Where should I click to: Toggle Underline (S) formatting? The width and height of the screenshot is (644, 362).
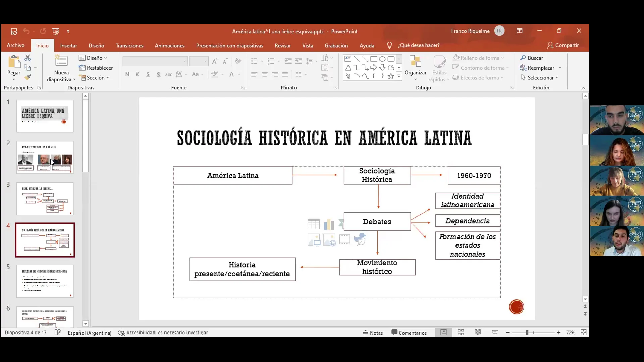[148, 74]
